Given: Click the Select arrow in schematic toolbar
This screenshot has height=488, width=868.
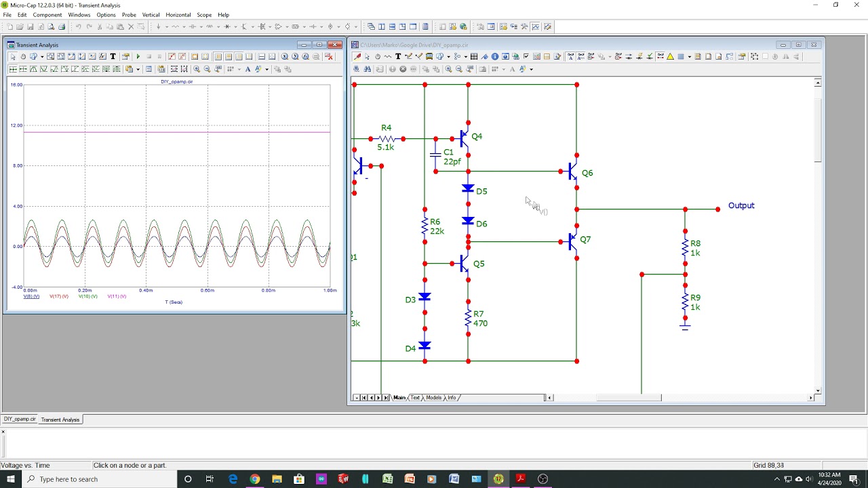Looking at the screenshot, I should click(x=367, y=56).
